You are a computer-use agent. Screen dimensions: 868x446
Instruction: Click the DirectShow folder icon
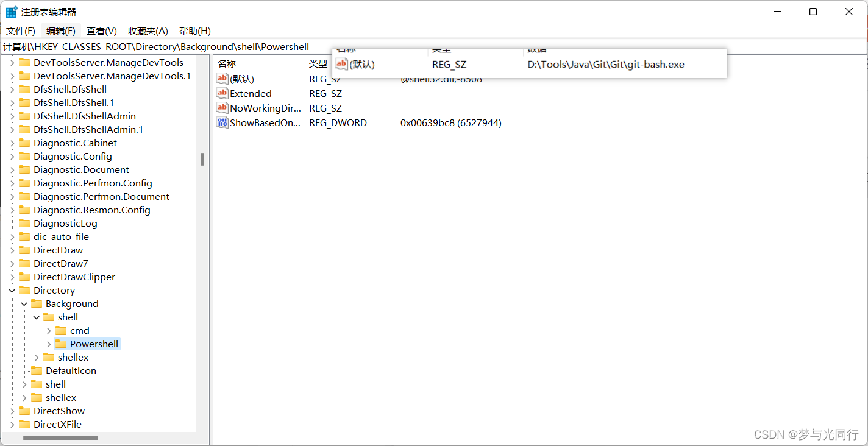click(x=24, y=411)
